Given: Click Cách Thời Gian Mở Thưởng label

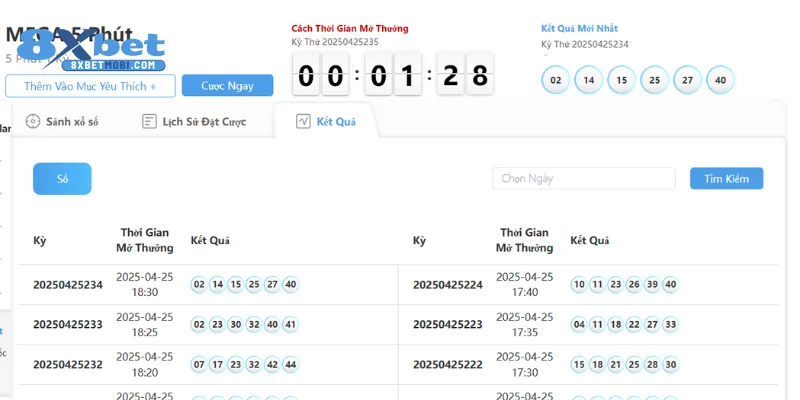Looking at the screenshot, I should [x=350, y=29].
